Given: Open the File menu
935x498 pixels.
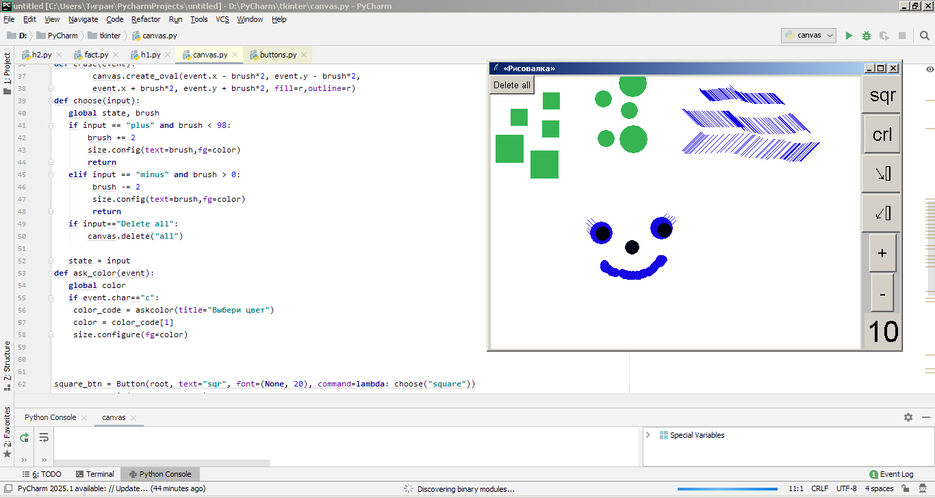Looking at the screenshot, I should tap(9, 20).
